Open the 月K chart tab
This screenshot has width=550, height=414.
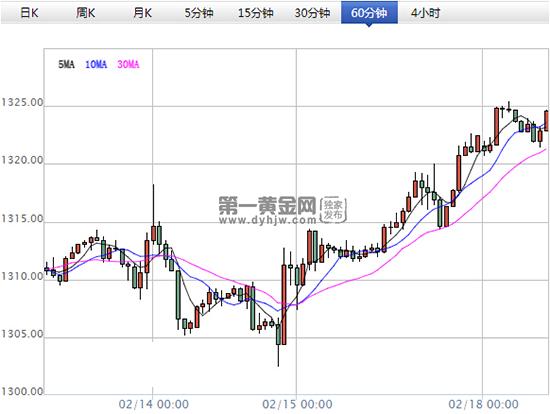click(x=142, y=13)
